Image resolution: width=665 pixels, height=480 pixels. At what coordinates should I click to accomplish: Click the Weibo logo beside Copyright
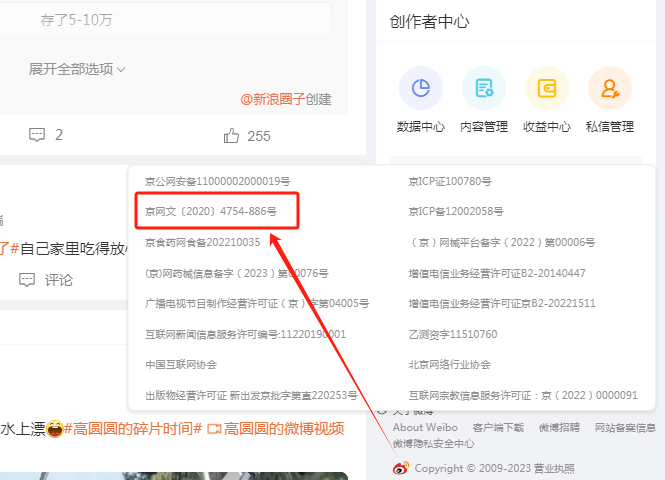(x=401, y=468)
